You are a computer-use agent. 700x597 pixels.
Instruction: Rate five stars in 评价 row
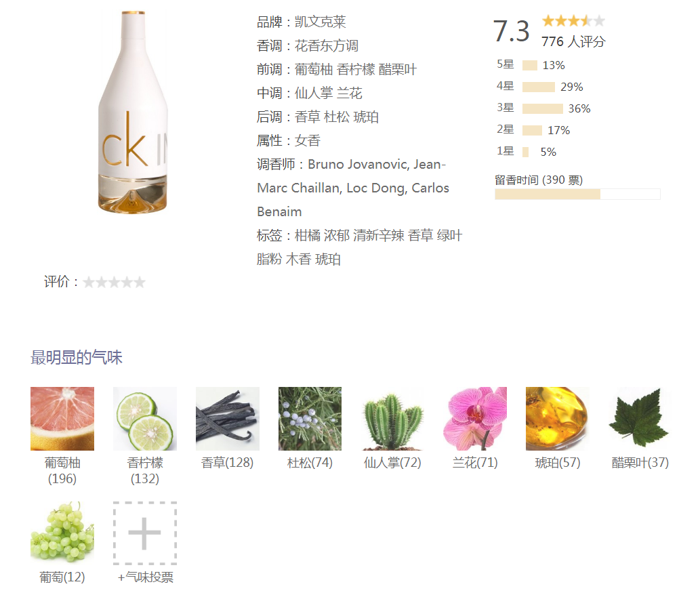[140, 282]
